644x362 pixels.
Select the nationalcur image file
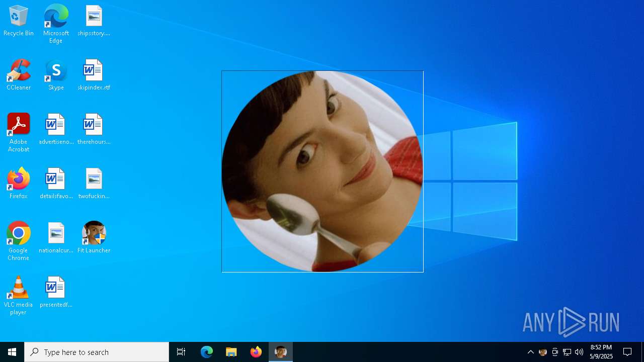[x=56, y=238]
